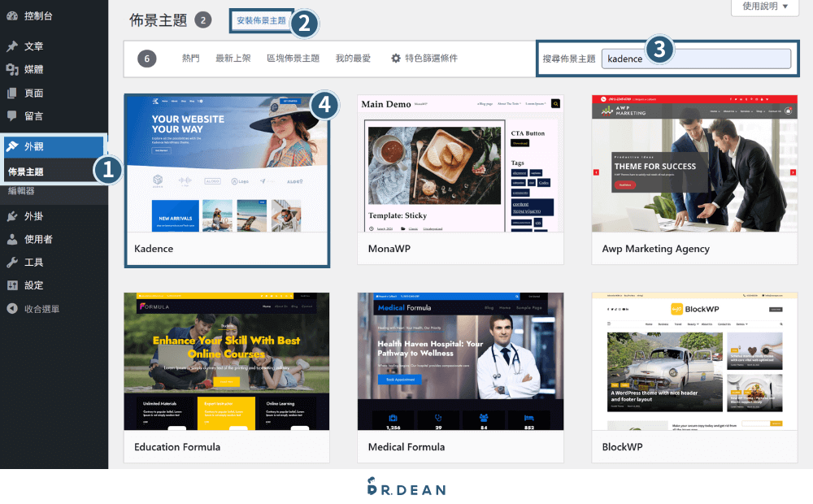Open the 特色篩選條件 feature filter
813x504 pixels.
[x=424, y=58]
